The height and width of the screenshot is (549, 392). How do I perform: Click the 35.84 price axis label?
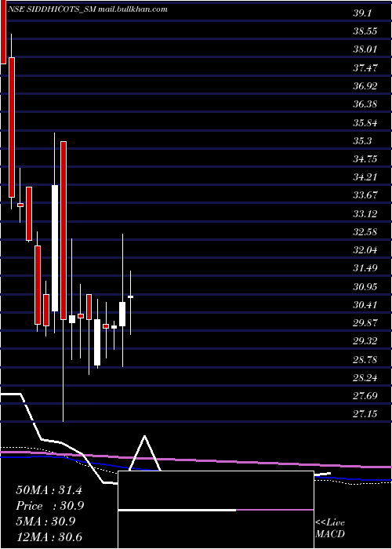pos(365,123)
